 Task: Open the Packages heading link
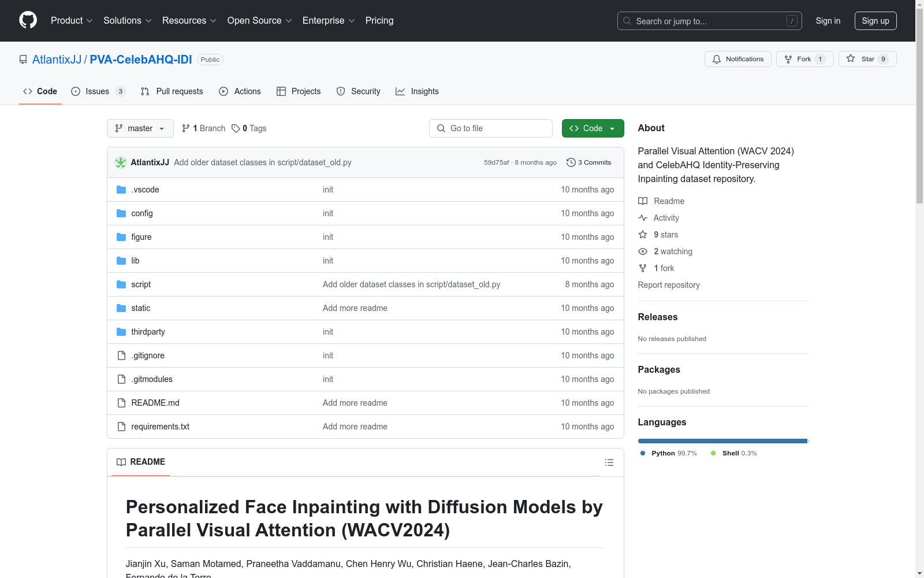pyautogui.click(x=659, y=369)
